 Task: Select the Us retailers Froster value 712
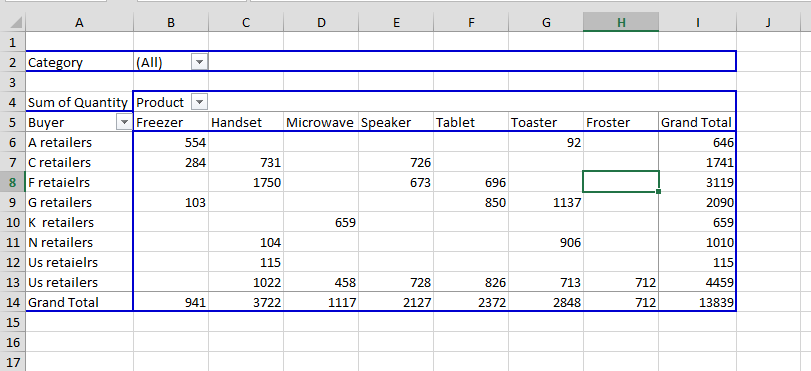[621, 283]
